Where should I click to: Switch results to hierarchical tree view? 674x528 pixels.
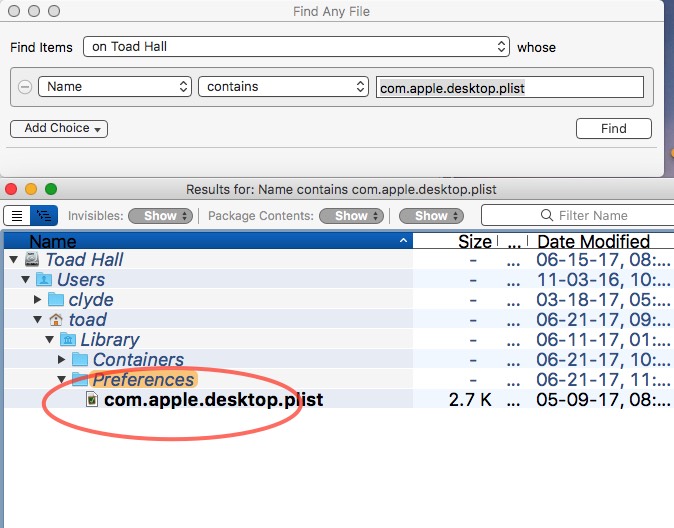[44, 215]
